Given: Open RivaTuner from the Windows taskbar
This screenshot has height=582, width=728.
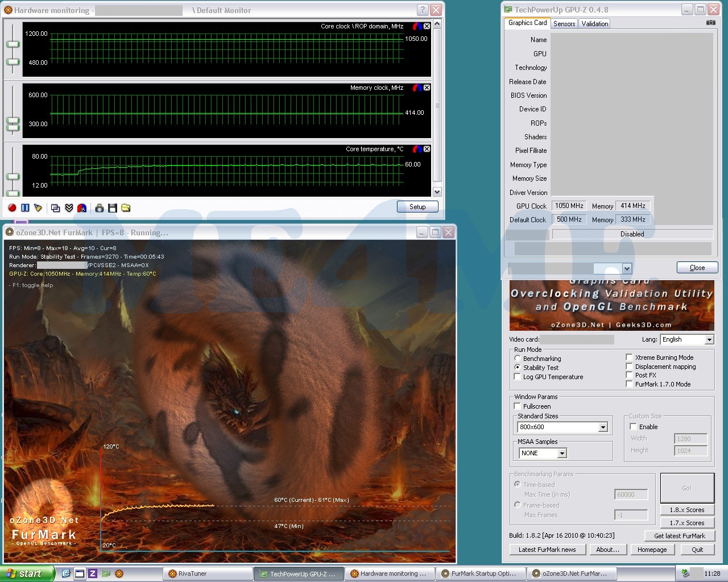Looking at the screenshot, I should tap(208, 573).
